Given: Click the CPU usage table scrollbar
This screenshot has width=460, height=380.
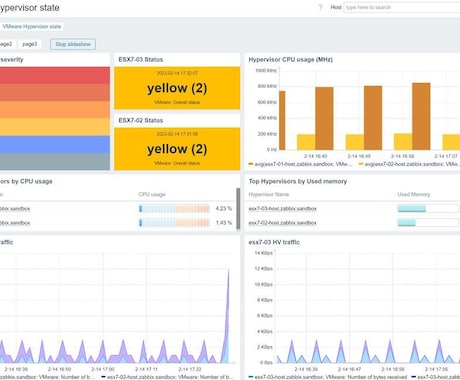Looking at the screenshot, I should [x=238, y=209].
